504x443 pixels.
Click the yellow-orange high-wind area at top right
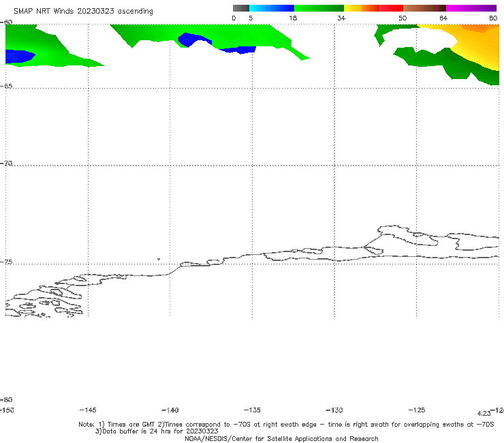[475, 42]
